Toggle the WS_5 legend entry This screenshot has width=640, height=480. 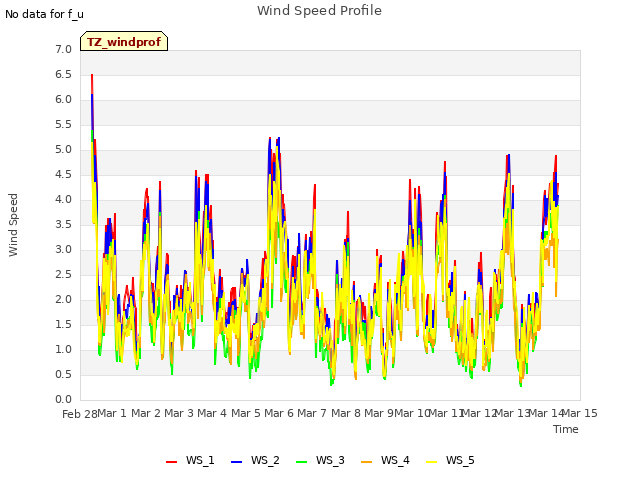point(450,460)
